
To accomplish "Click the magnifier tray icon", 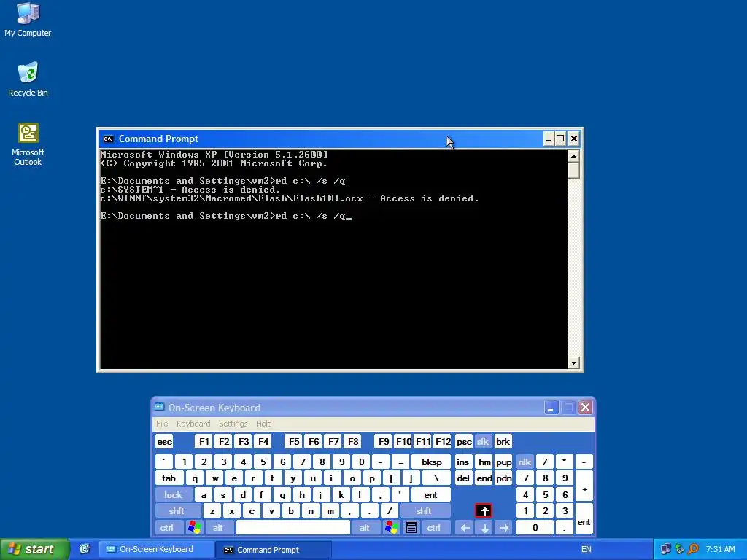I will coord(693,549).
